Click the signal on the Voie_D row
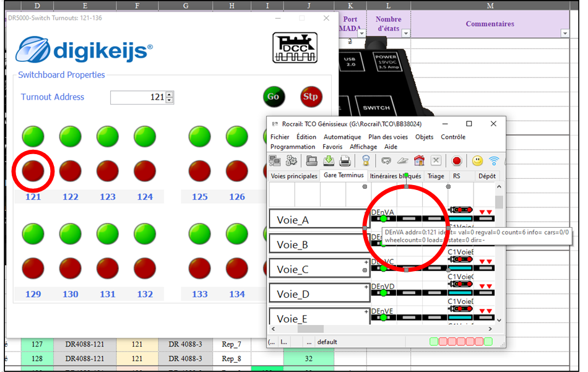588x372 pixels. tap(461, 284)
